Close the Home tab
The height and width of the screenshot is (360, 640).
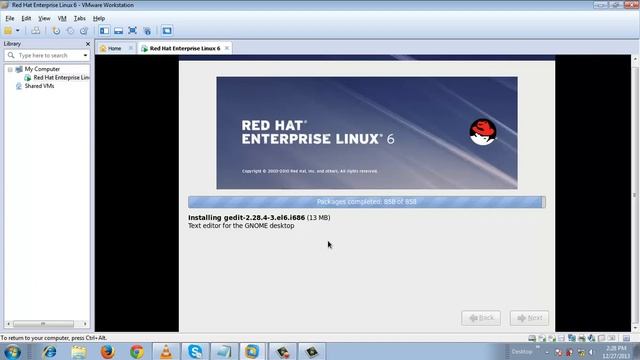pos(131,48)
